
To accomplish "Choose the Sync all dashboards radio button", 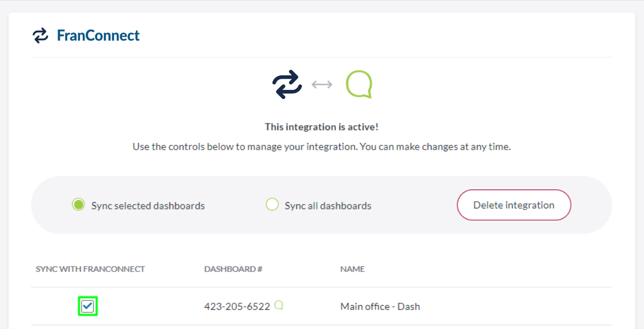I will click(x=272, y=205).
